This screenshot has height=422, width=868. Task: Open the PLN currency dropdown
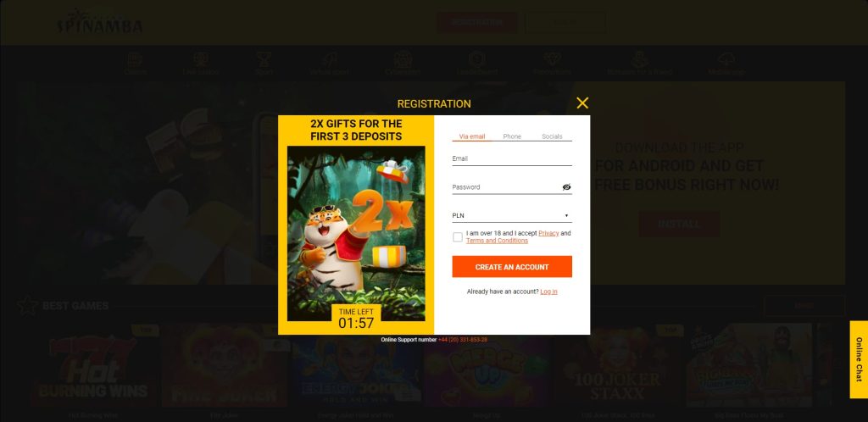point(511,216)
